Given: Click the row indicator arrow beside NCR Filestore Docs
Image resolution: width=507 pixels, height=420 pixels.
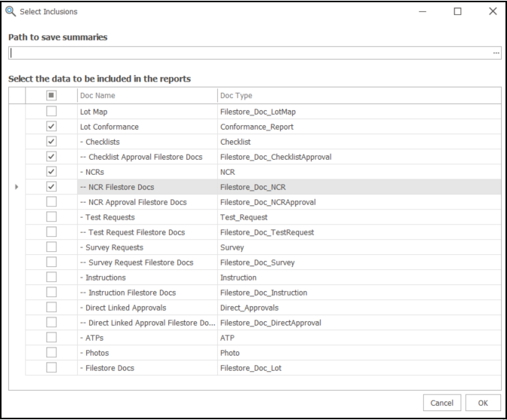Looking at the screenshot, I should coord(17,187).
